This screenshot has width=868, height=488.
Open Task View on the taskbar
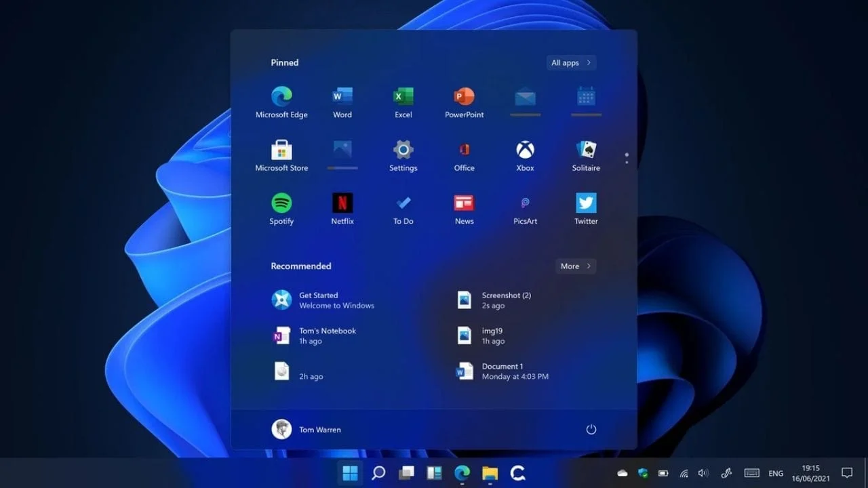pos(406,473)
